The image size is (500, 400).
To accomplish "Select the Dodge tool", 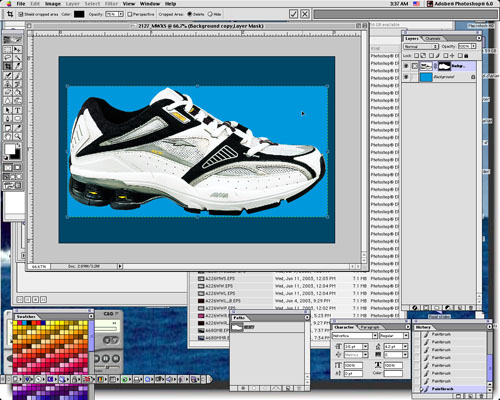I will click(17, 100).
